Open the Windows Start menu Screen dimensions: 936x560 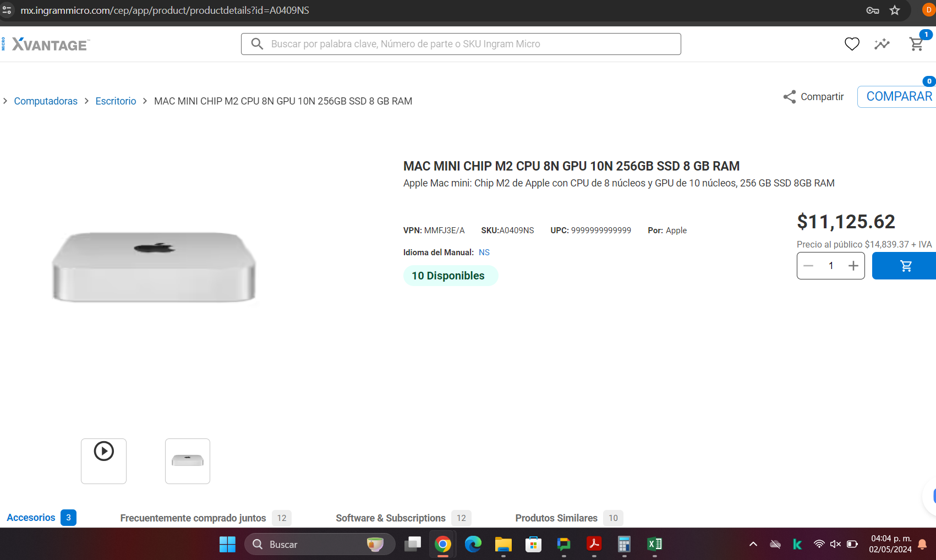pos(227,544)
